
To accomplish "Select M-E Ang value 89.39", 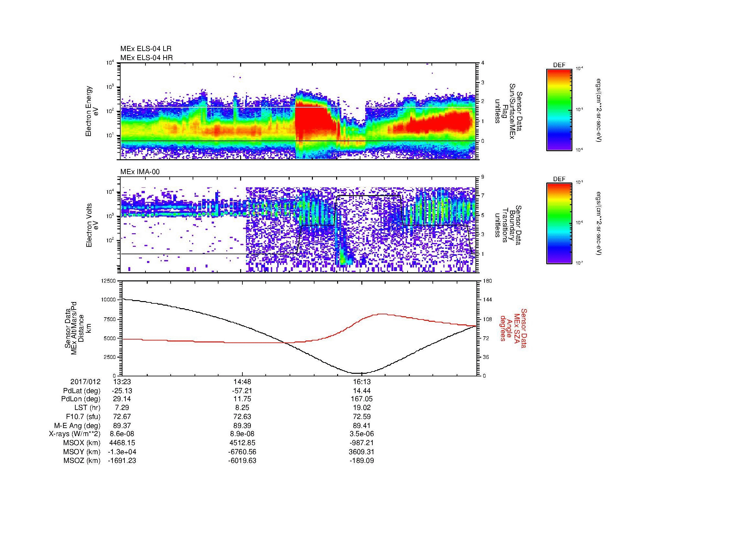I will click(x=242, y=425).
